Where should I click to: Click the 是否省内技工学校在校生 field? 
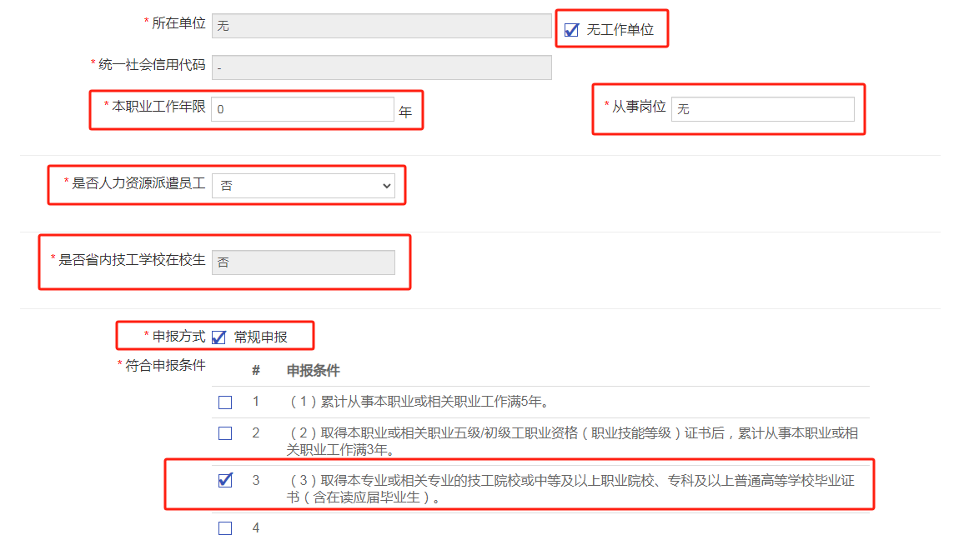pyautogui.click(x=303, y=262)
